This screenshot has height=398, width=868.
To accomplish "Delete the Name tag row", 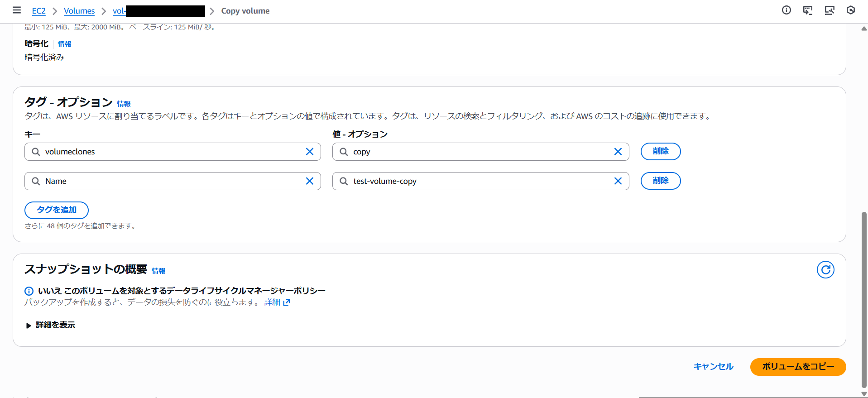I will tap(660, 181).
